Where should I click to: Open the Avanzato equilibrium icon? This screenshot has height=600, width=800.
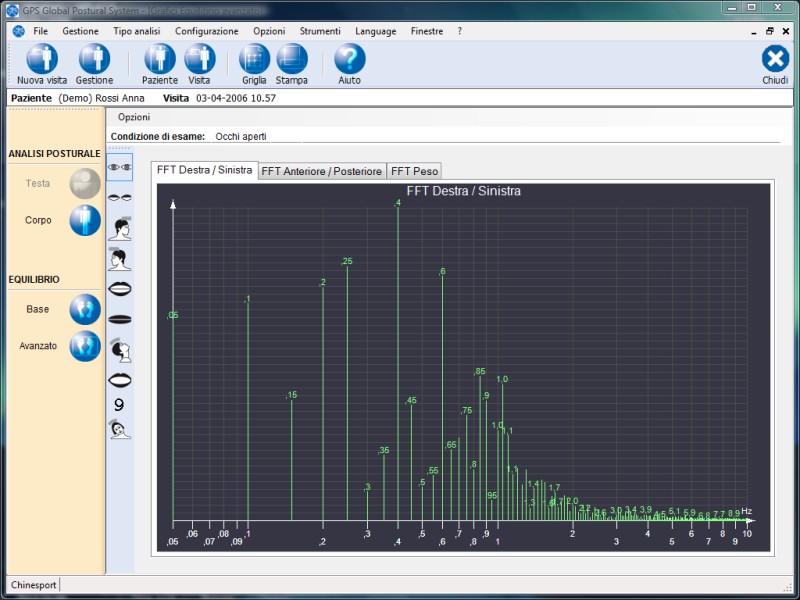[x=85, y=346]
